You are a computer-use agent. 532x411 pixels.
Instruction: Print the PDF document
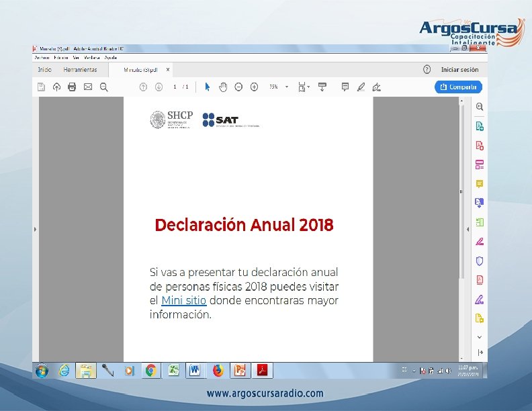coord(72,87)
